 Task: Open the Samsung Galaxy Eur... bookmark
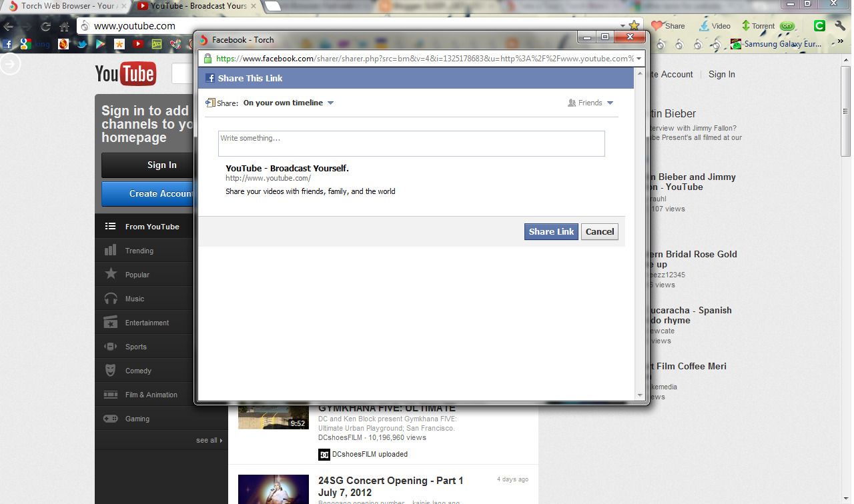776,44
